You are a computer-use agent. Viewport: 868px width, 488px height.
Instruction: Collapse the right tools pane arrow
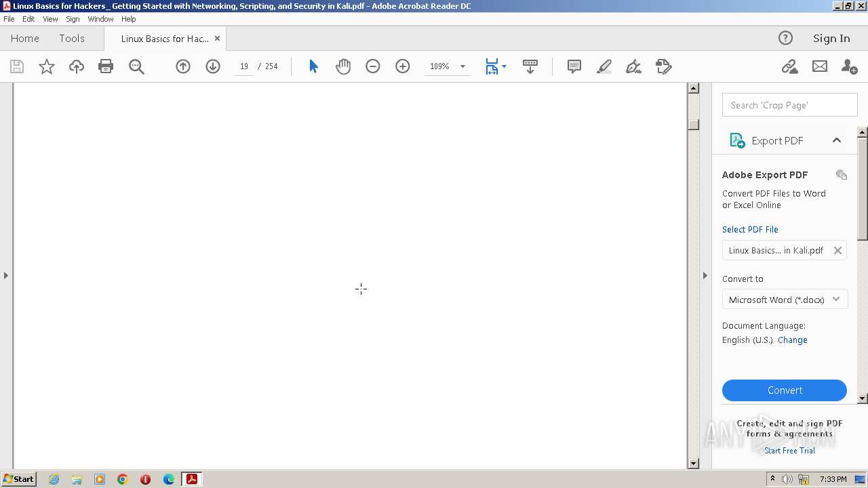(x=705, y=275)
